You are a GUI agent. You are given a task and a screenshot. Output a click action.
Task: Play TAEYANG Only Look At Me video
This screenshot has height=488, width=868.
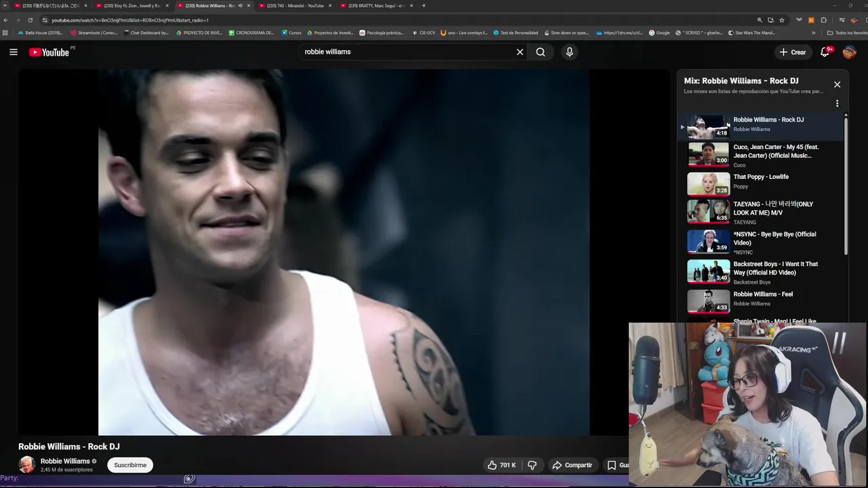[x=764, y=211]
